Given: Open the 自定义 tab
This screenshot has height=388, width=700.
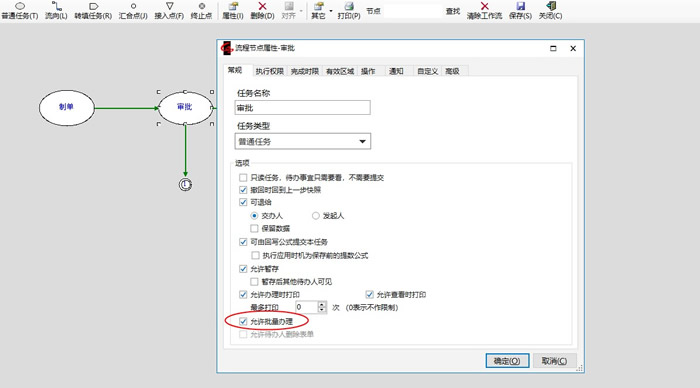Looking at the screenshot, I should (427, 71).
